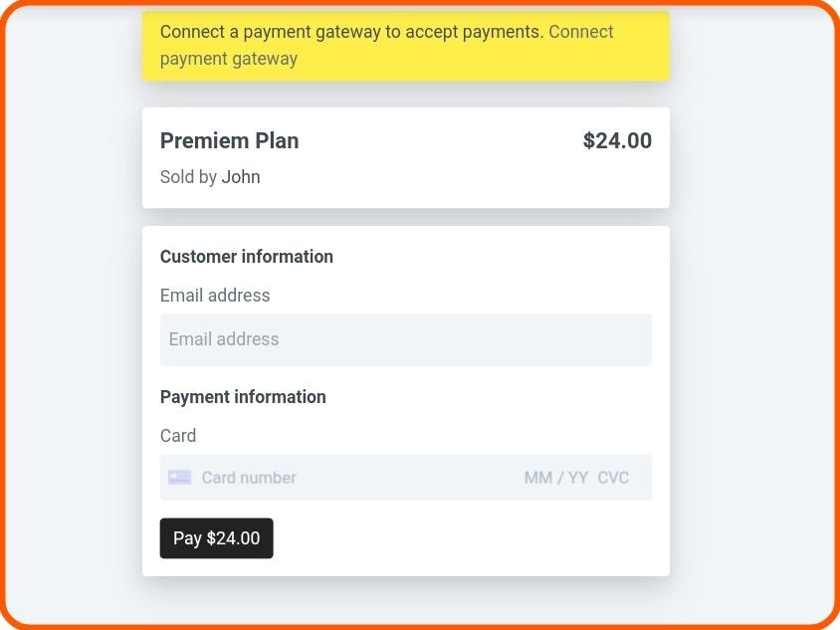Click the Card field label
Image resolution: width=840 pixels, height=630 pixels.
coord(178,436)
